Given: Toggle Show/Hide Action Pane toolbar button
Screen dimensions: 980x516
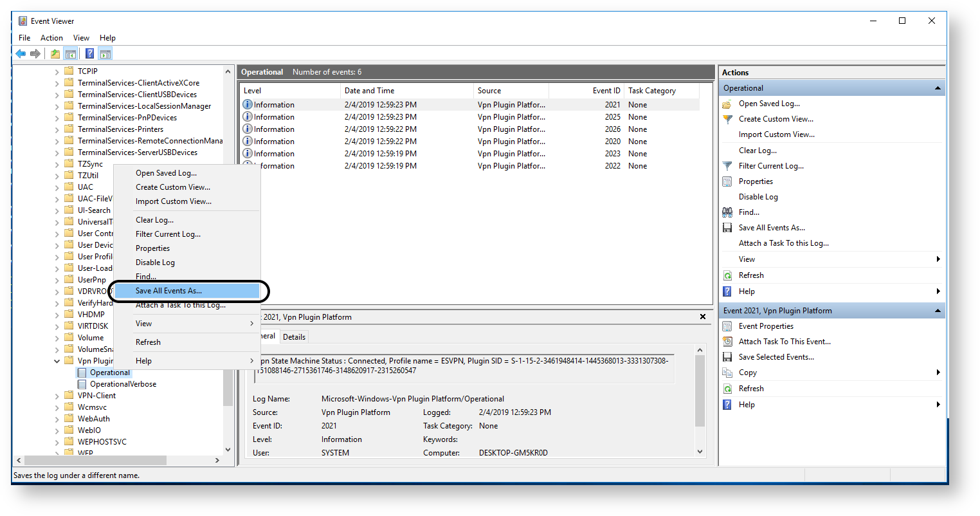Looking at the screenshot, I should pos(106,53).
